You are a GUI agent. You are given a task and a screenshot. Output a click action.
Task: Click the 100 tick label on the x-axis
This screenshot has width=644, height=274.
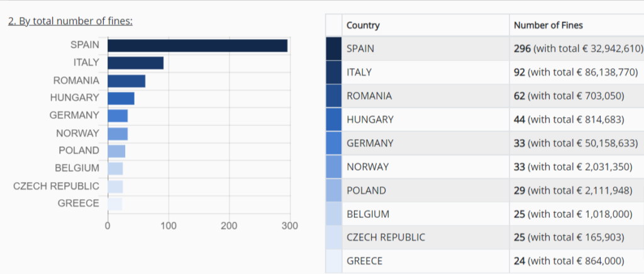[x=169, y=226]
